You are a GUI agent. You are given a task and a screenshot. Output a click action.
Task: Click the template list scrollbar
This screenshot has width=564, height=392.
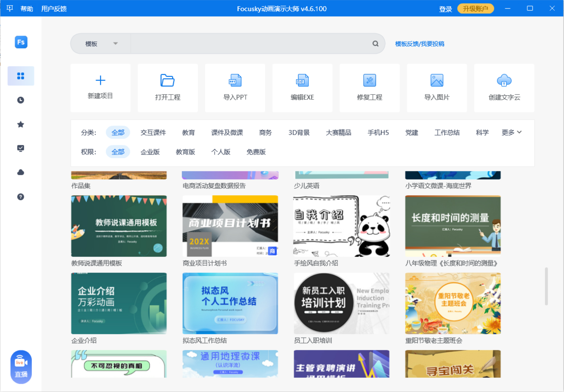point(546,286)
